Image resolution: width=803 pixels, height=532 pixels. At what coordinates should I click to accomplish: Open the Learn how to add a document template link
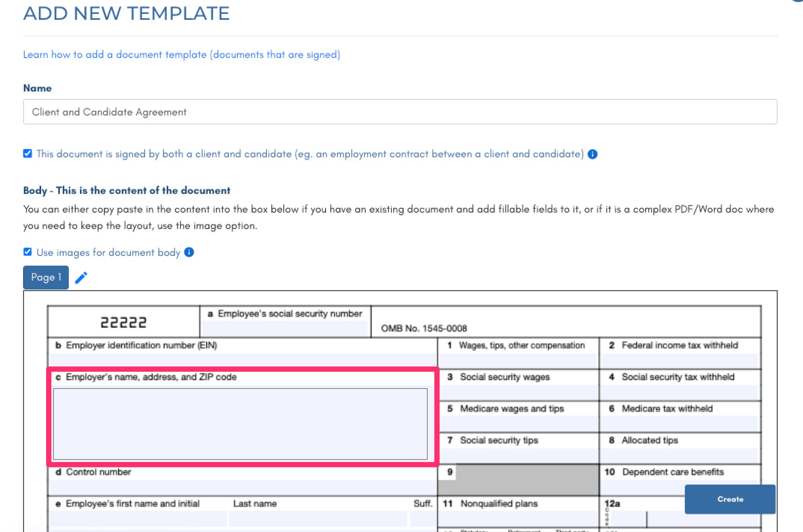tap(181, 54)
